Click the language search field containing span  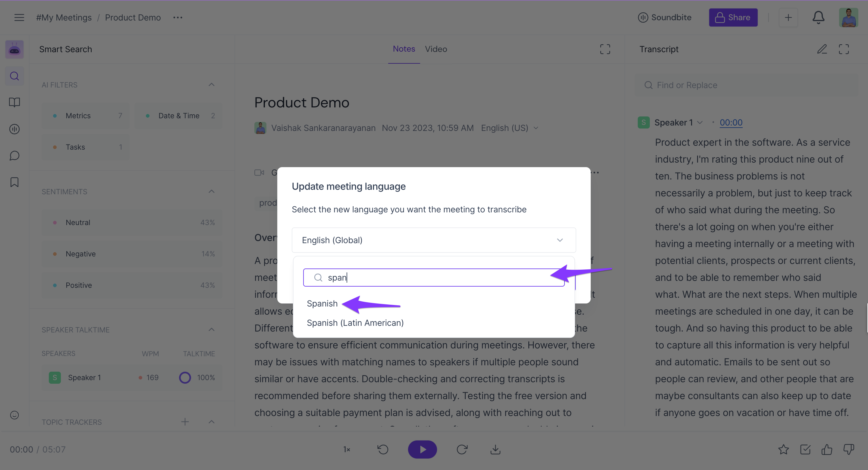coord(433,278)
